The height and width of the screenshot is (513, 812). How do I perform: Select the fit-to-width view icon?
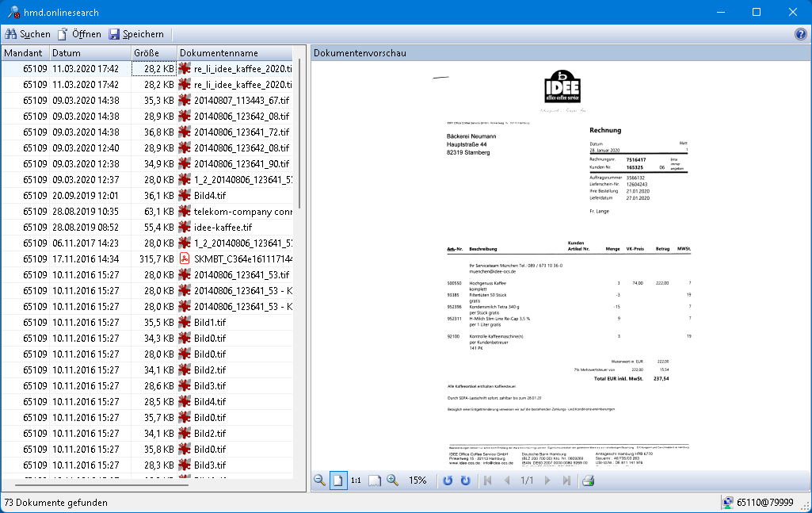[374, 480]
